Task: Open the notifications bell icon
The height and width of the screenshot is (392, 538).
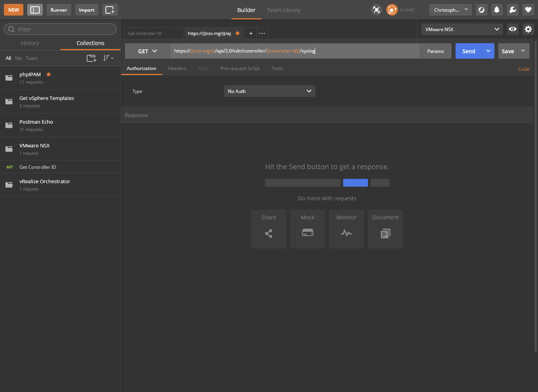Action: pyautogui.click(x=497, y=10)
